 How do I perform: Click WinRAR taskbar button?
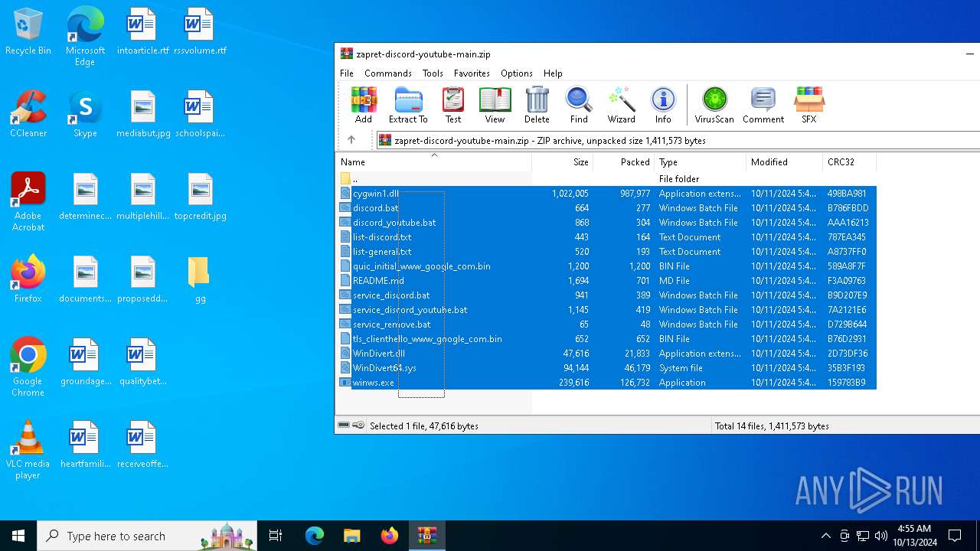click(426, 536)
